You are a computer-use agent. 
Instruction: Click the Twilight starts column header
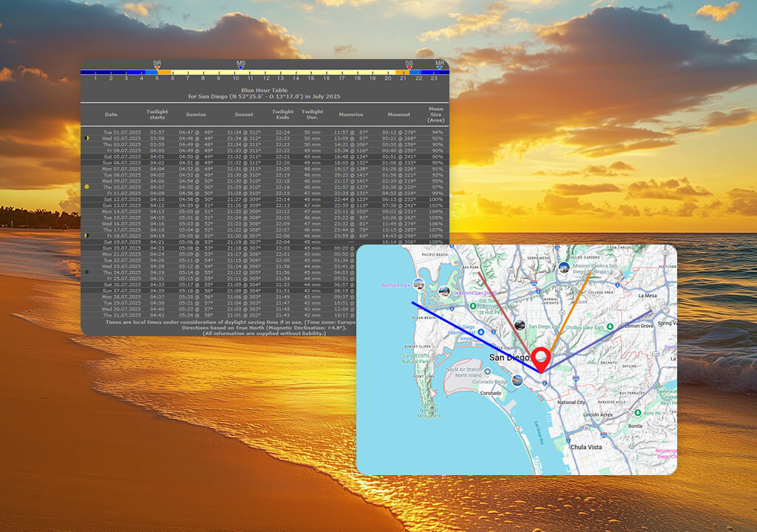157,115
